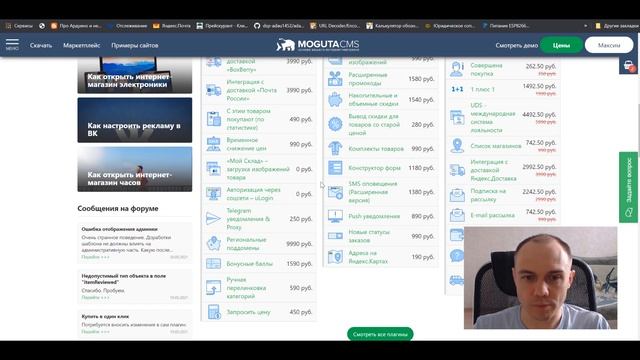This screenshot has height=360, width=640.
Task: Click the Telegram paper plane icon
Action: tap(213, 219)
